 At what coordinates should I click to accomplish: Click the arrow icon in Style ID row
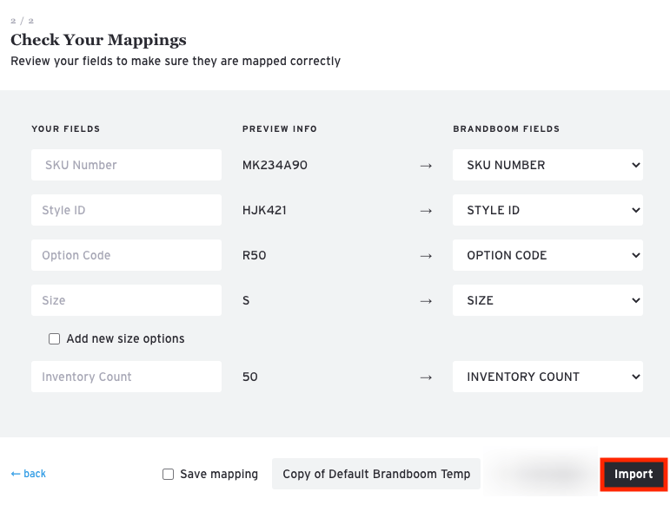click(x=426, y=211)
